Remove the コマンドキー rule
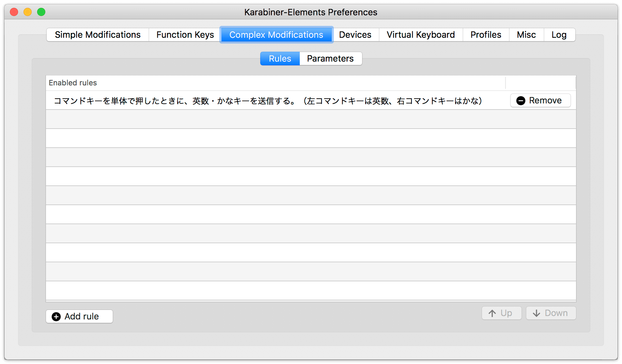 [540, 100]
